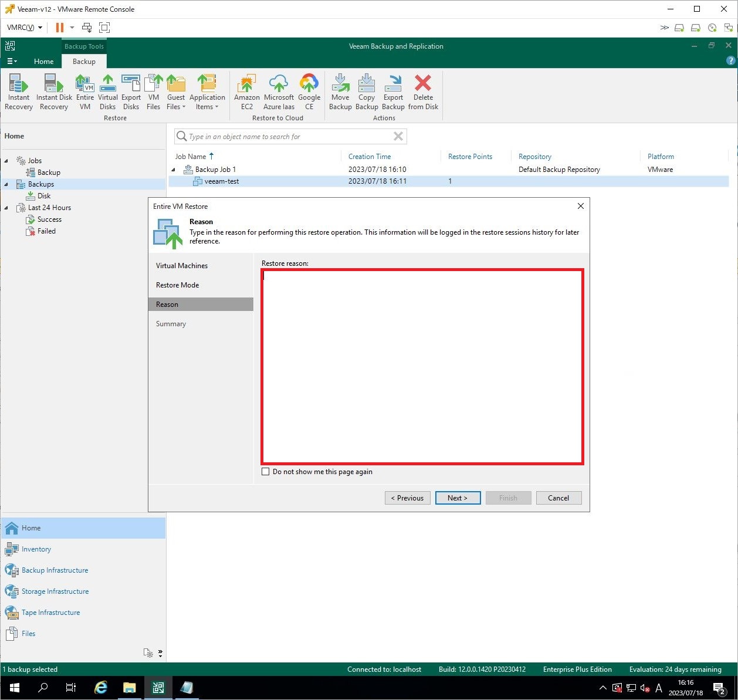The width and height of the screenshot is (738, 700).
Task: Sort by Repository column
Action: tap(535, 157)
